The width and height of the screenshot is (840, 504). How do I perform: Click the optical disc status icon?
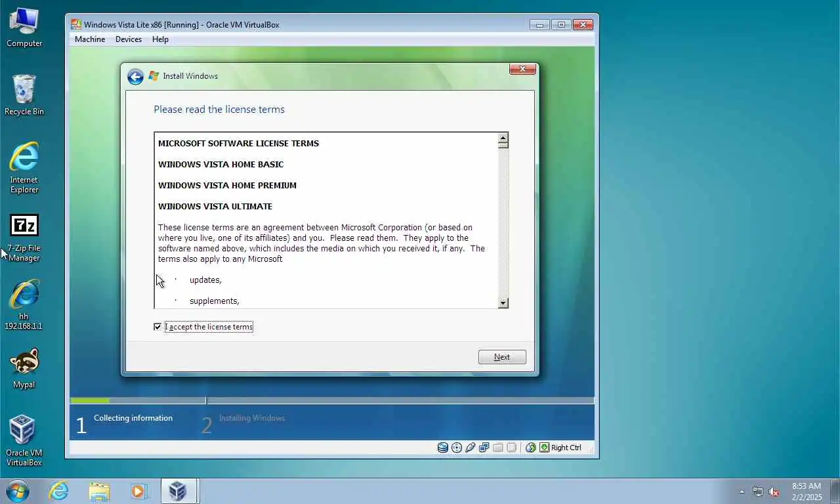click(x=457, y=448)
